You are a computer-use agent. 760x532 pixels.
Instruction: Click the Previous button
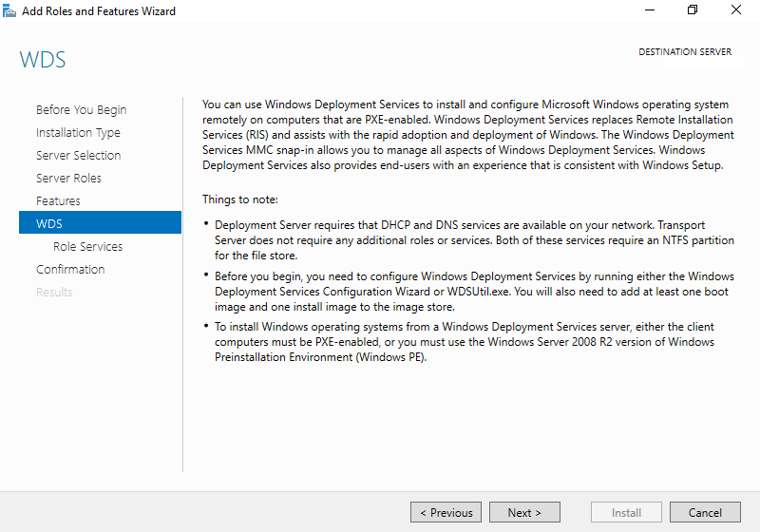446,512
